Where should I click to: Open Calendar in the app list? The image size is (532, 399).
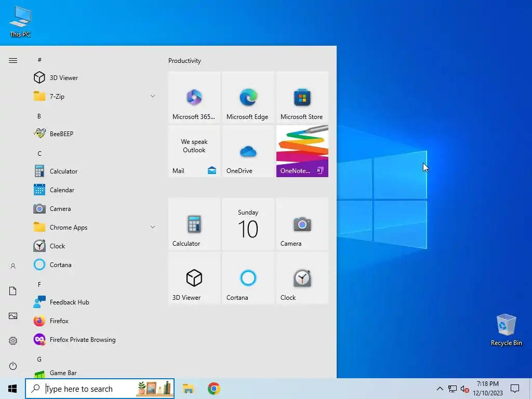tap(95, 190)
